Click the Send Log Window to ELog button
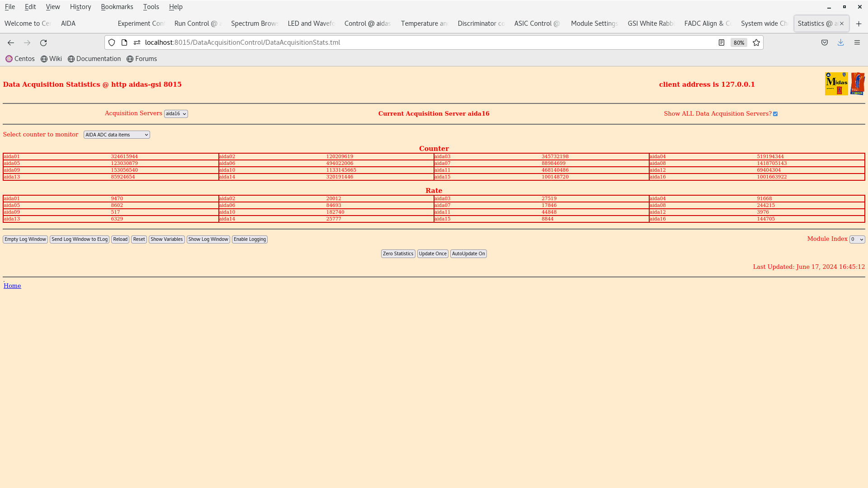The height and width of the screenshot is (488, 868). pos(79,239)
